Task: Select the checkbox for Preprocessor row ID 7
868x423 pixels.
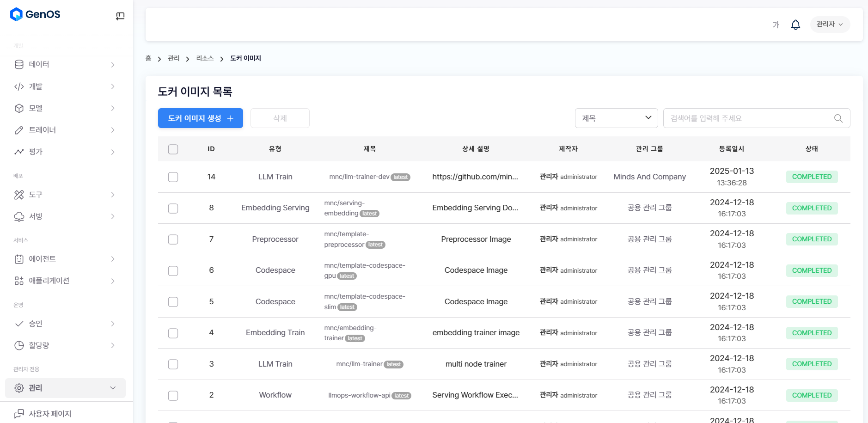Action: click(x=173, y=239)
